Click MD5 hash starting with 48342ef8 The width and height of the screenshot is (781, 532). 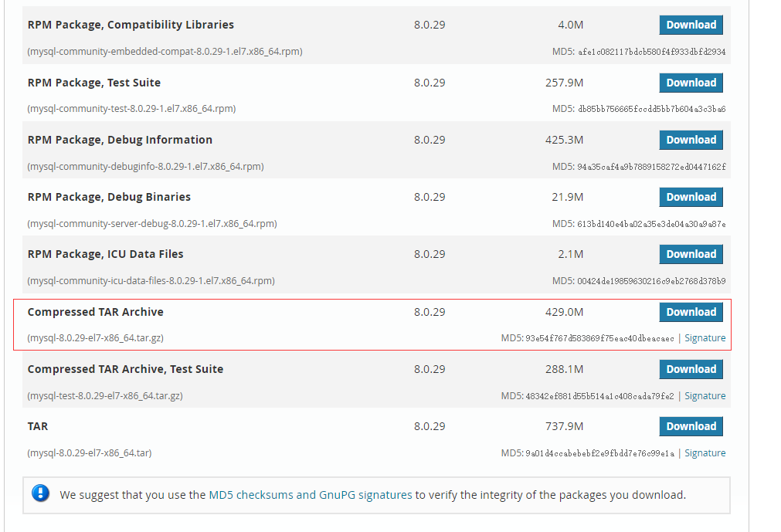point(599,396)
